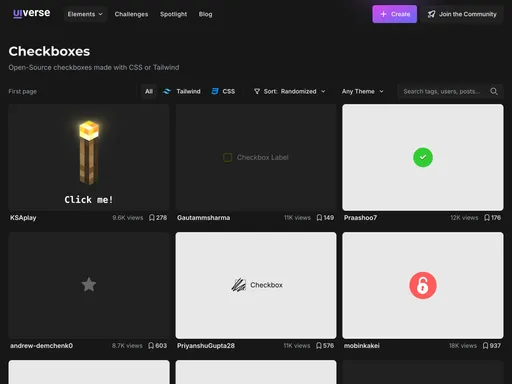Viewport: 512px width, 384px height.
Task: Click the Tailwind filter icon
Action: (167, 91)
